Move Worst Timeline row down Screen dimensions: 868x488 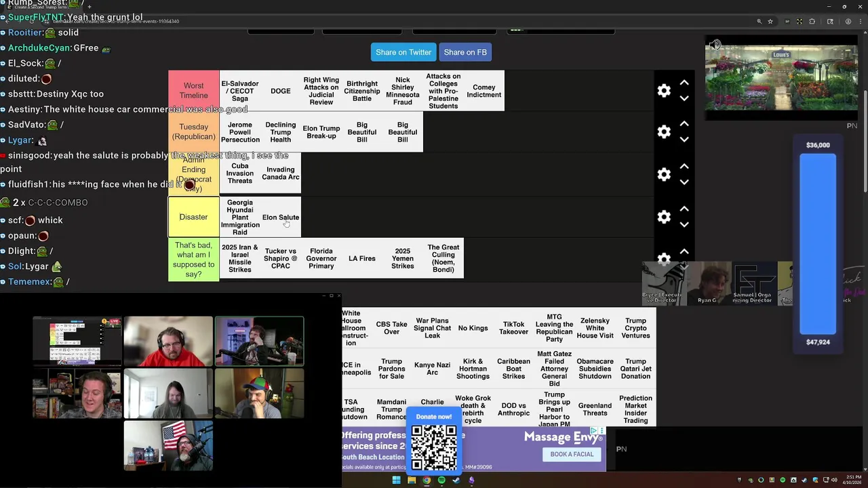click(x=684, y=98)
